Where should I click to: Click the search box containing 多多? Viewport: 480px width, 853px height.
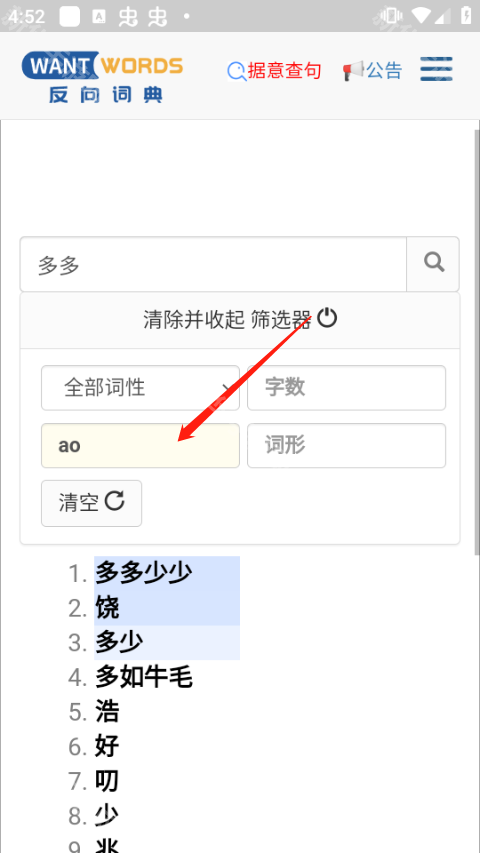[213, 264]
